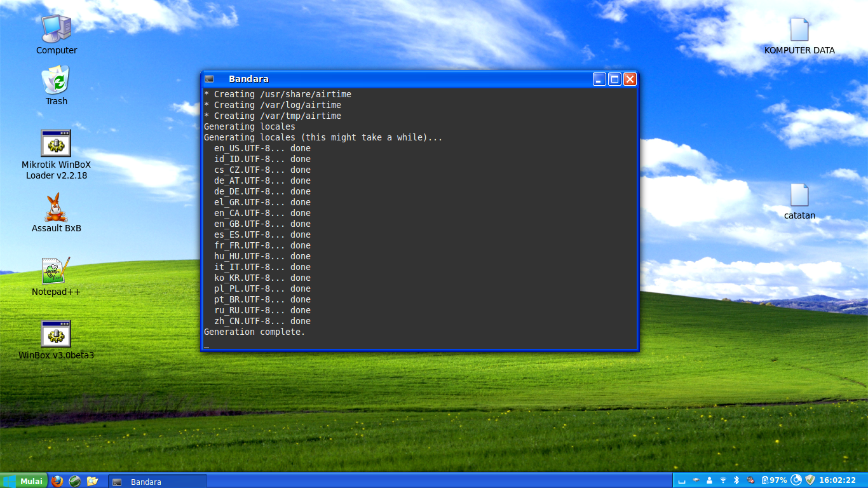This screenshot has height=488, width=868.
Task: Open the file manager folder launcher
Action: click(x=92, y=481)
